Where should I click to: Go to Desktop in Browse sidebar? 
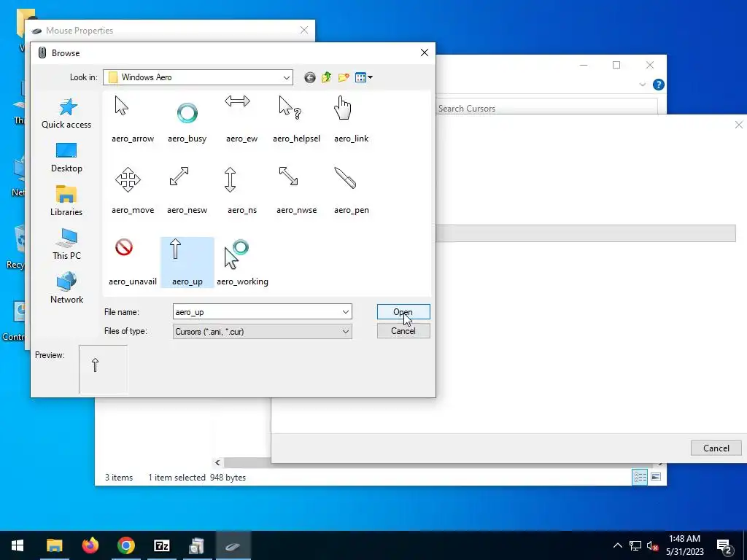click(66, 157)
